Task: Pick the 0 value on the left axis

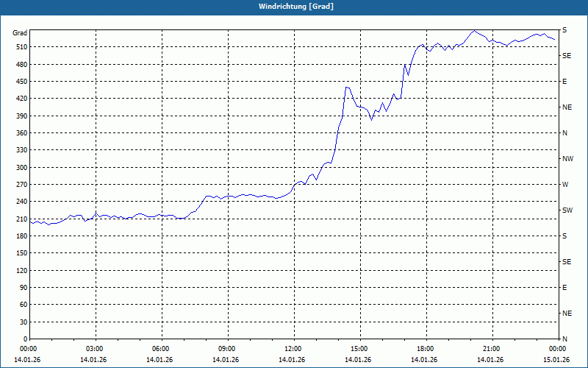Action: tap(26, 339)
